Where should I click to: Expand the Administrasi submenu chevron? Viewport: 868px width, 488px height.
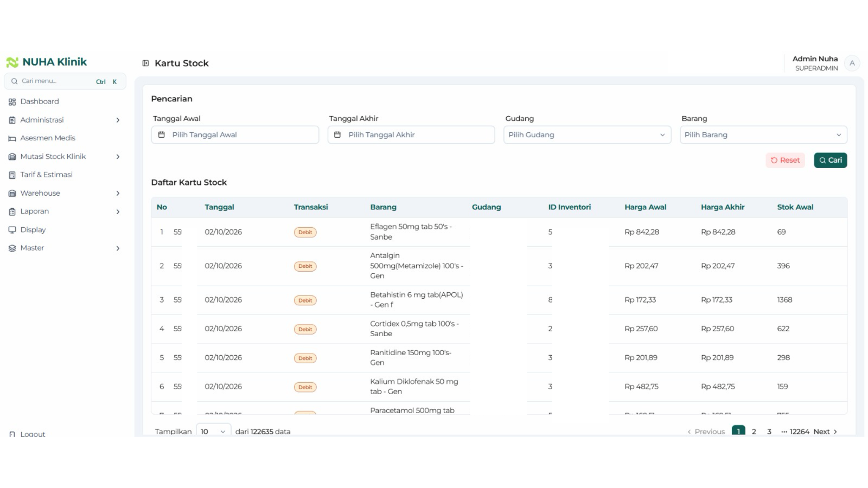[118, 120]
